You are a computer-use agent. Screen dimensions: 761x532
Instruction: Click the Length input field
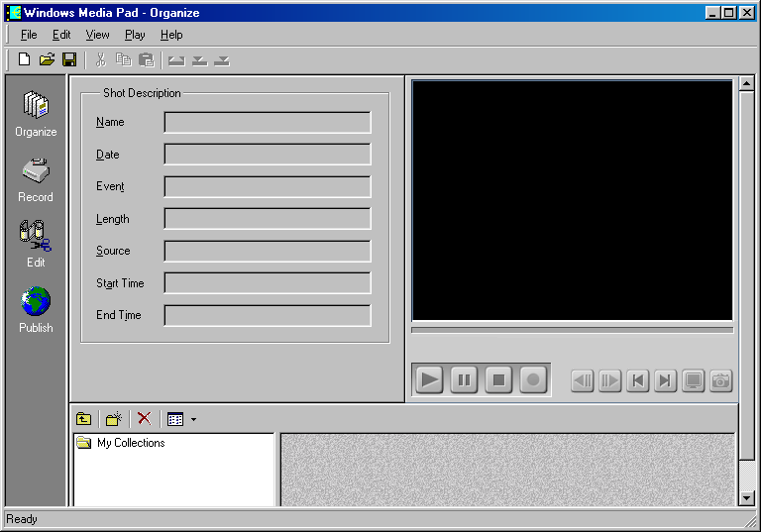coord(268,219)
